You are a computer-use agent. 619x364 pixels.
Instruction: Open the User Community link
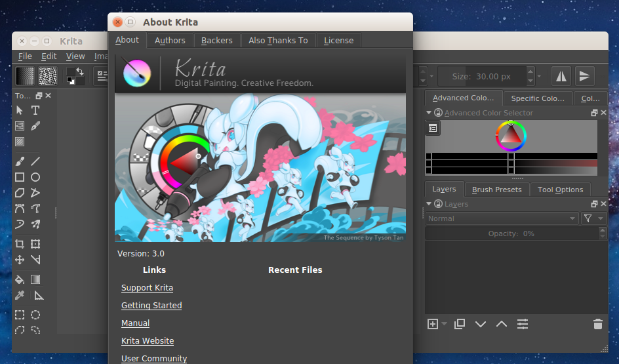coord(154,359)
